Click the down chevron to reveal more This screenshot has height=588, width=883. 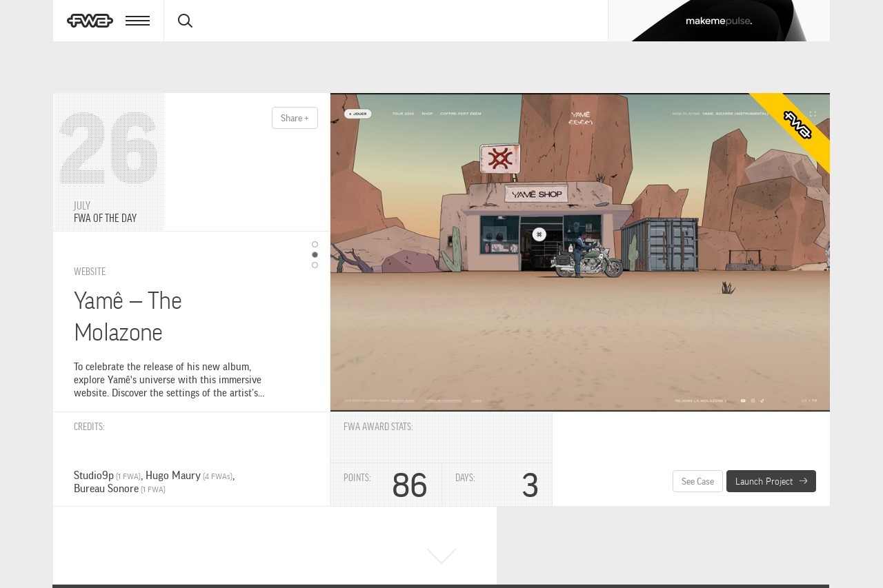(441, 556)
